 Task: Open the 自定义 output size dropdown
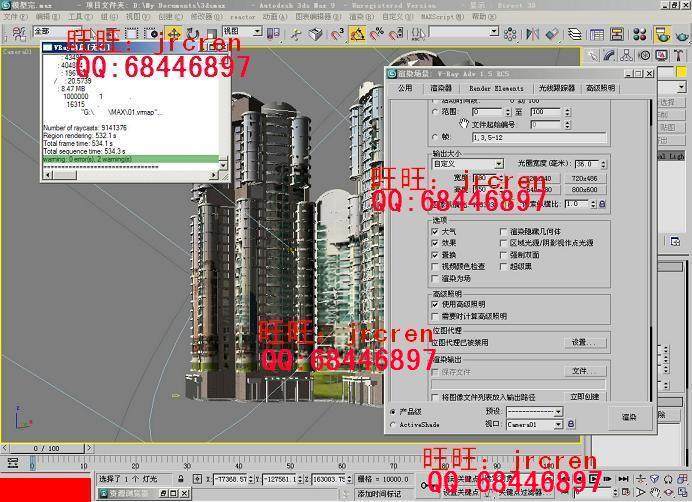pos(468,164)
